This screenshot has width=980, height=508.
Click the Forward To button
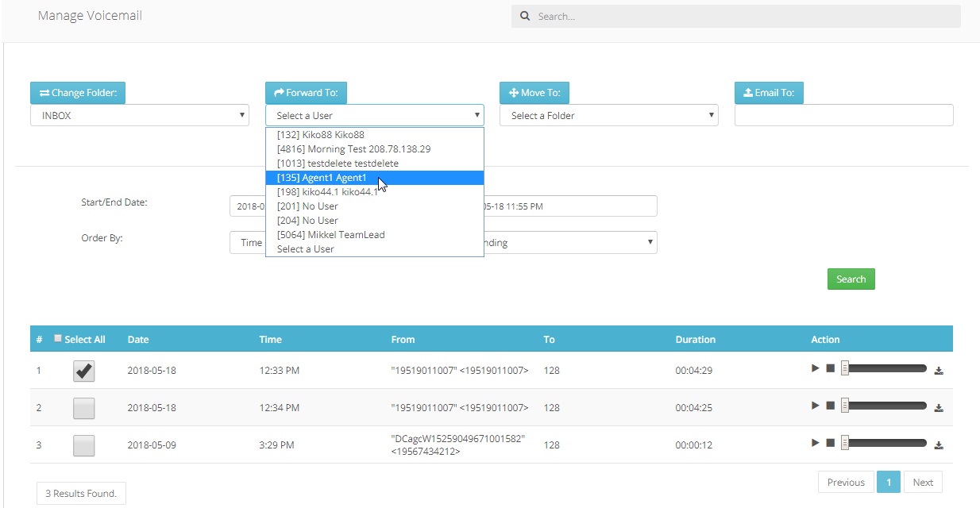click(306, 93)
